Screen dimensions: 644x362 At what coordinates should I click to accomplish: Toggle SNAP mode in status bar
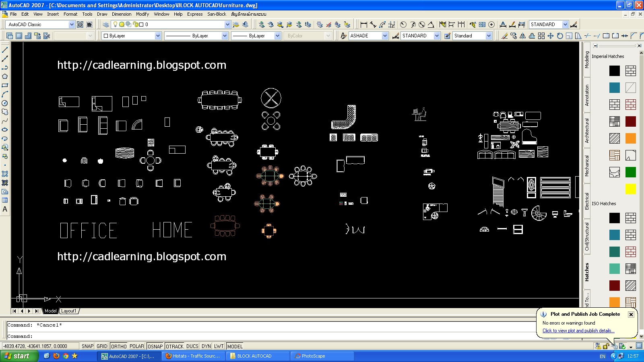(x=87, y=346)
